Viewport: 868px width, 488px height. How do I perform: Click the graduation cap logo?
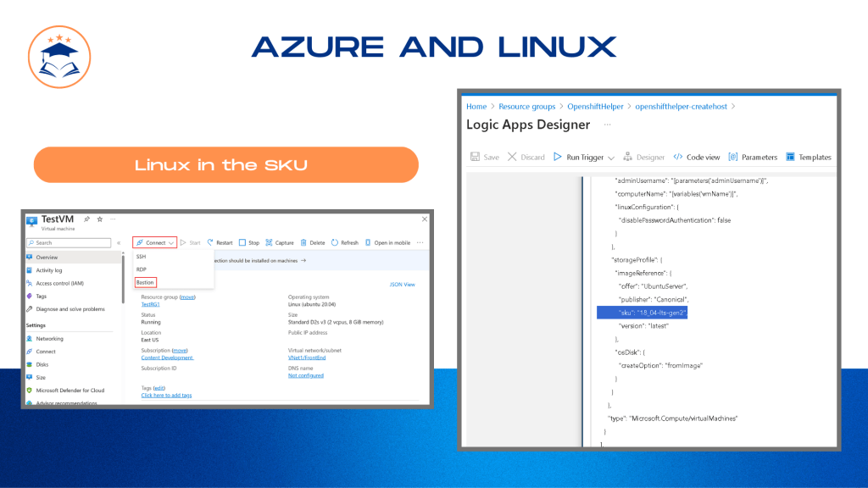(59, 57)
